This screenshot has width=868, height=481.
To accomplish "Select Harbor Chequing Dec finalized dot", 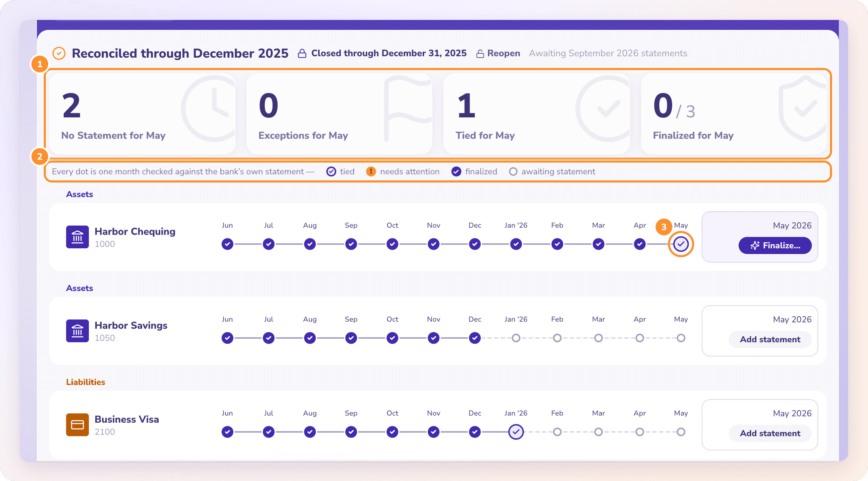I will pos(475,244).
